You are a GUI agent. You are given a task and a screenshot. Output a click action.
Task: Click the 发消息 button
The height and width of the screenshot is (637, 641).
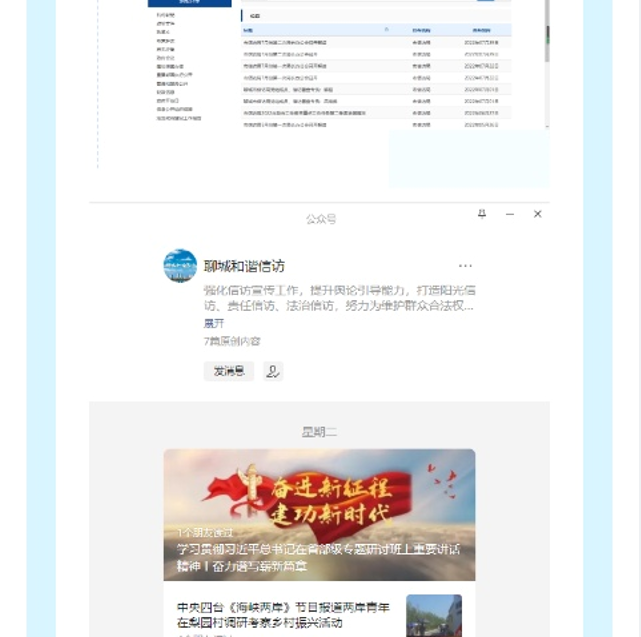pos(229,371)
